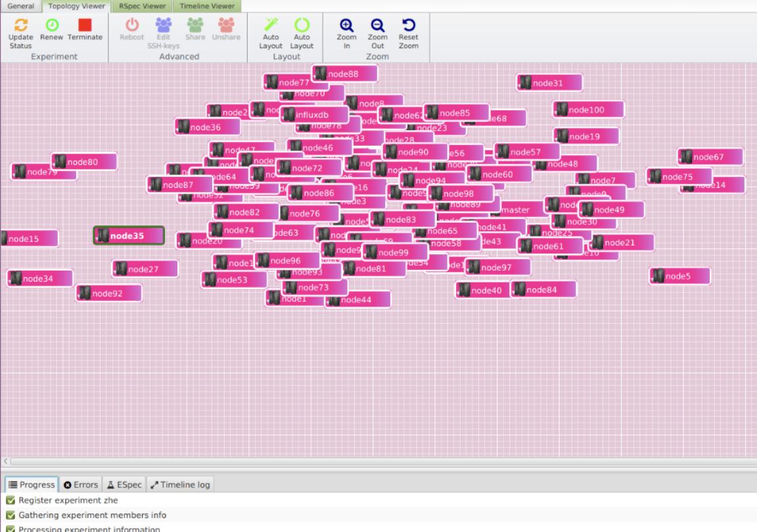Viewport: 757px width, 532px height.
Task: Select node31 in the topology
Action: 549,83
